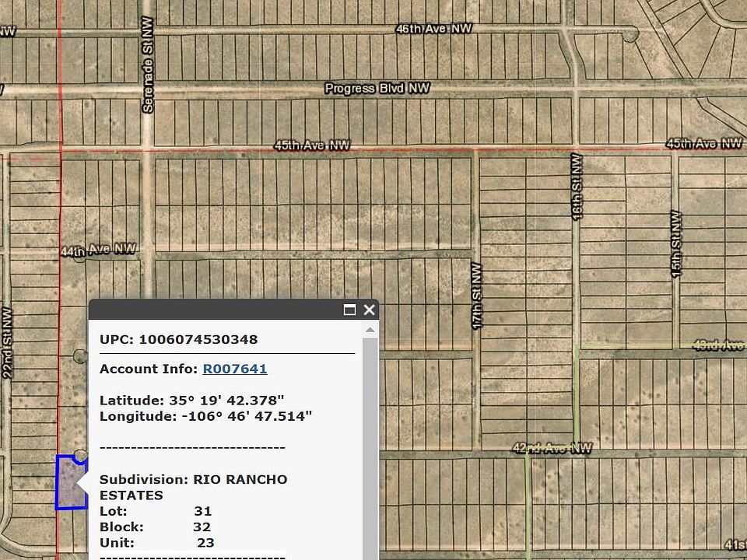Click the 42nd Ave NW street label
Image resolution: width=747 pixels, height=560 pixels.
pyautogui.click(x=552, y=449)
